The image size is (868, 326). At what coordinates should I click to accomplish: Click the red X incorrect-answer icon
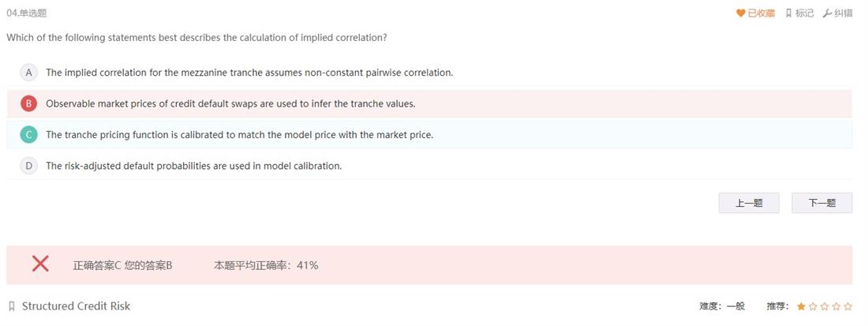pos(40,264)
